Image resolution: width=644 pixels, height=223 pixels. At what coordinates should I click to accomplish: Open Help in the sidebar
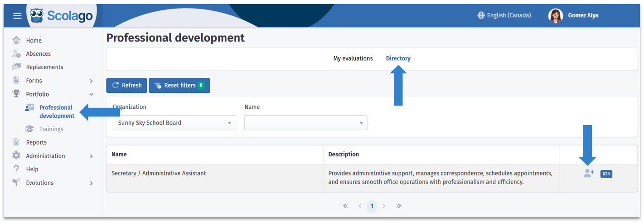(x=32, y=169)
